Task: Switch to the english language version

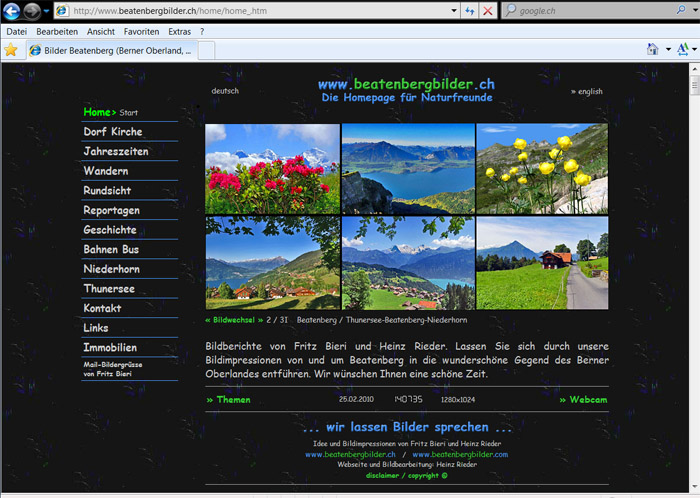Action: [587, 91]
